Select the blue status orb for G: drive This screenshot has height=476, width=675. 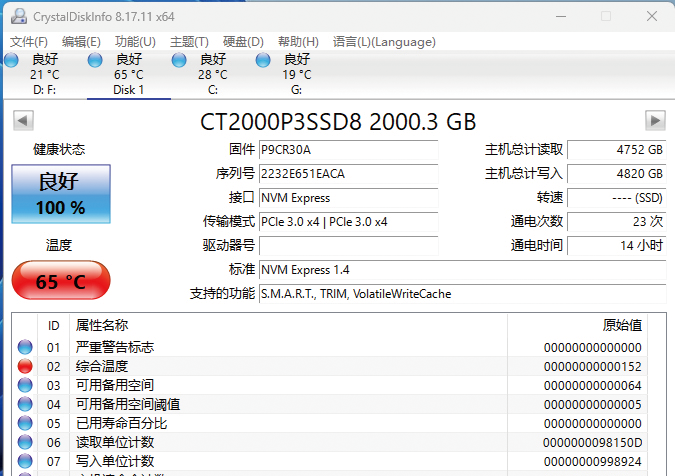coord(263,60)
